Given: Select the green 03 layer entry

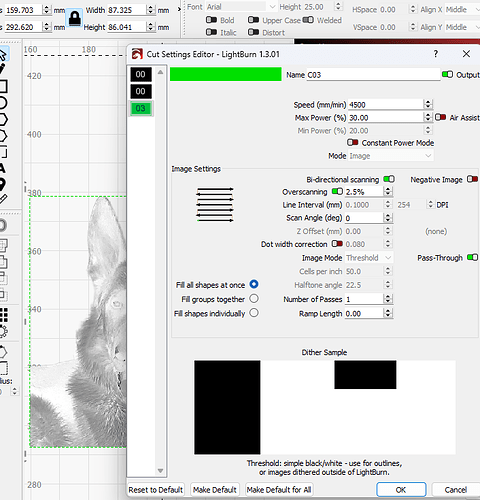Looking at the screenshot, I should 141,108.
